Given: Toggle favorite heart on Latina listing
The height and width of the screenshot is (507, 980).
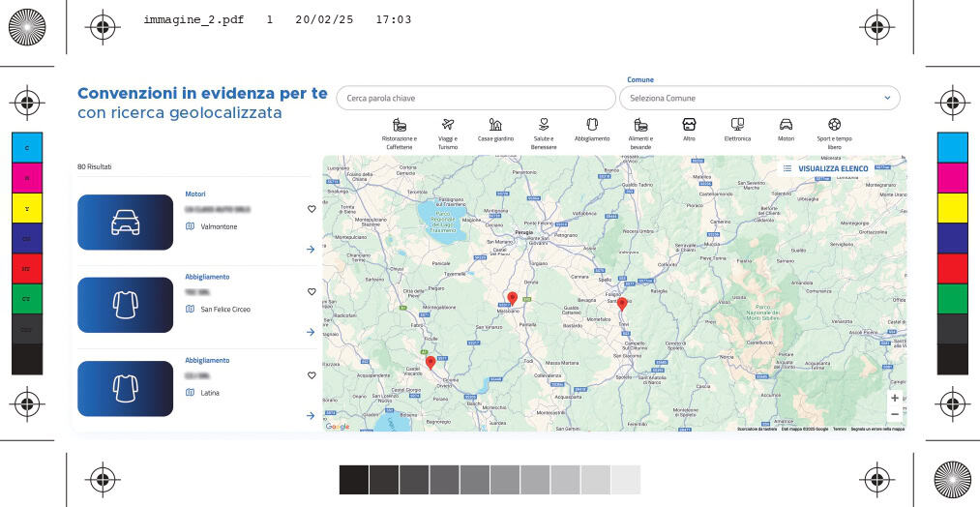Looking at the screenshot, I should [312, 375].
